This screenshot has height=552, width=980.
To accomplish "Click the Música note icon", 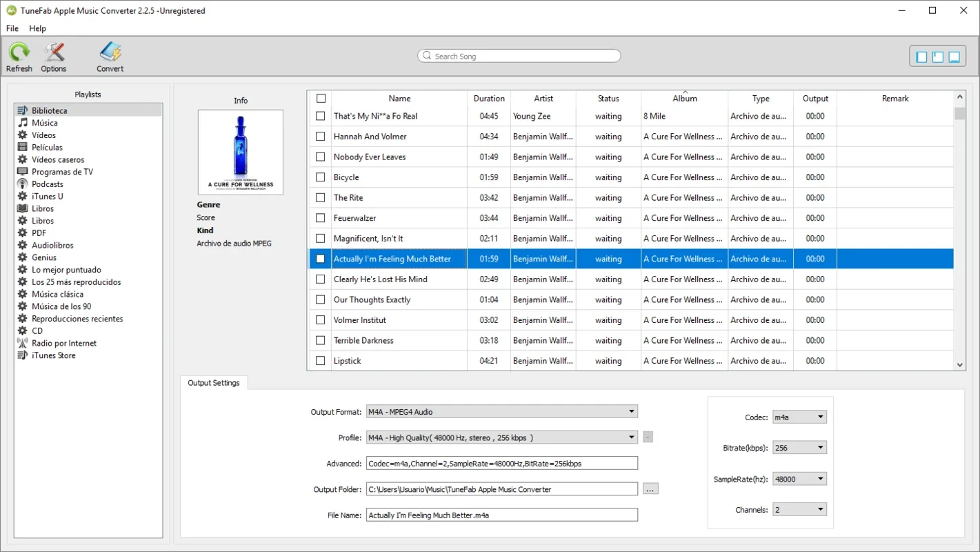I will (x=22, y=123).
